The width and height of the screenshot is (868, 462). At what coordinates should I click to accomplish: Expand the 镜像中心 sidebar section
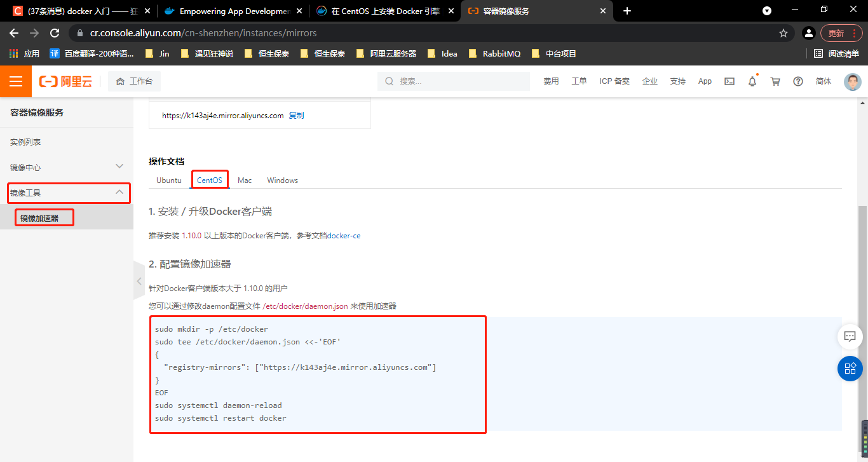coord(67,167)
